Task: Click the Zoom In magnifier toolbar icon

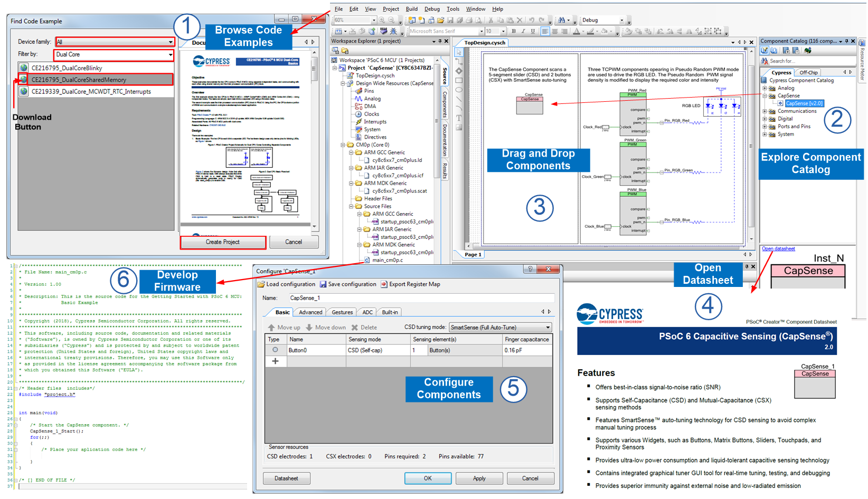Action: pos(382,20)
